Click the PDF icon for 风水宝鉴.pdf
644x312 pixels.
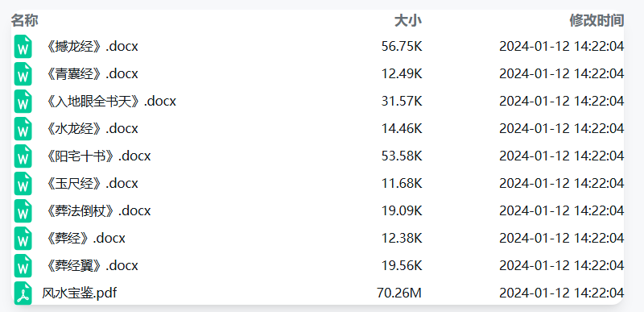tap(23, 293)
